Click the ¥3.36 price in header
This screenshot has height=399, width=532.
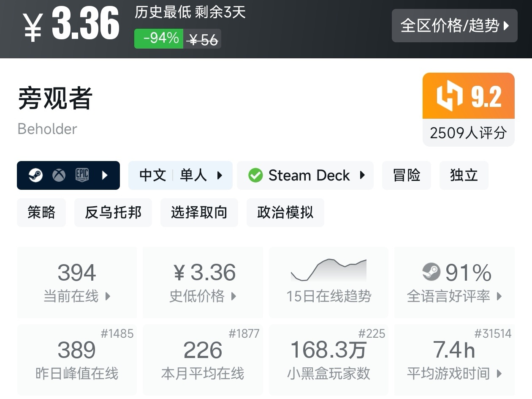pos(71,25)
